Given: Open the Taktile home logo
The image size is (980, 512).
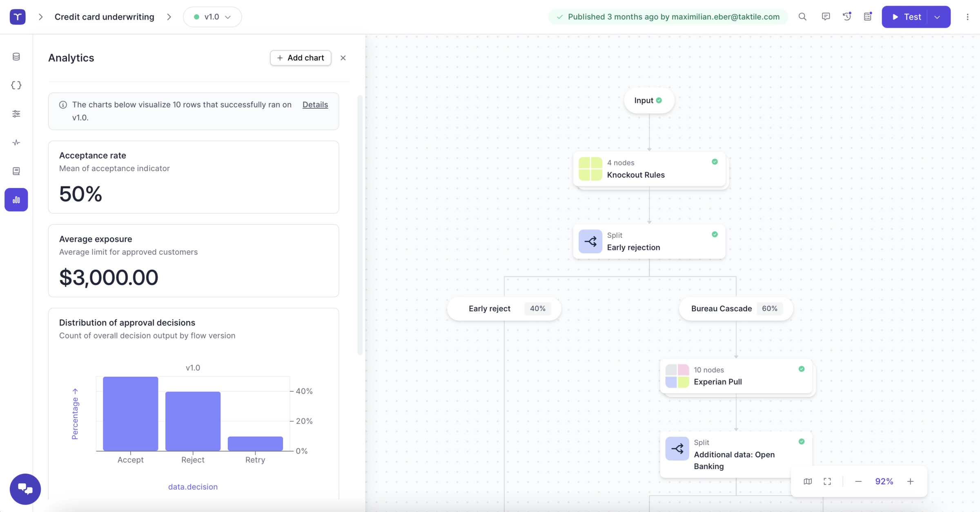Looking at the screenshot, I should pyautogui.click(x=18, y=17).
